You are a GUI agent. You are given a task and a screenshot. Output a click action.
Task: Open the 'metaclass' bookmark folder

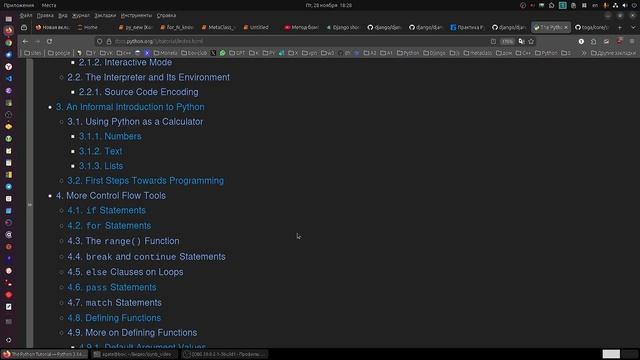click(477, 53)
